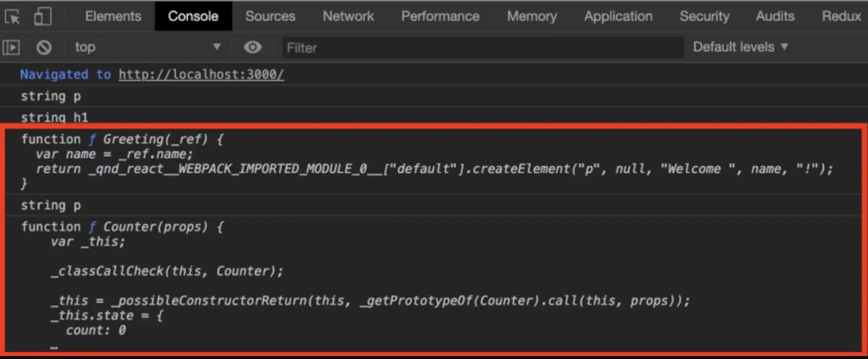Expand truncated Counter function at ellipsis

pos(53,347)
